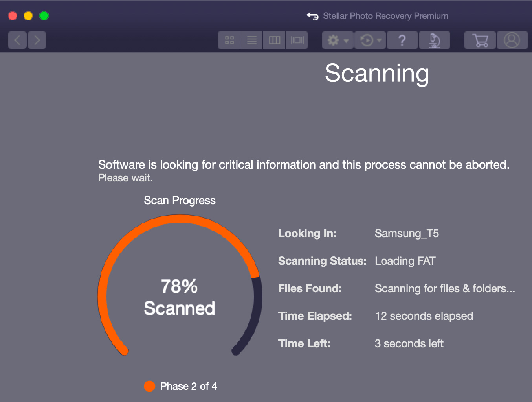Switch to icon grid view
Screen dimensions: 532x402
[x=229, y=40]
